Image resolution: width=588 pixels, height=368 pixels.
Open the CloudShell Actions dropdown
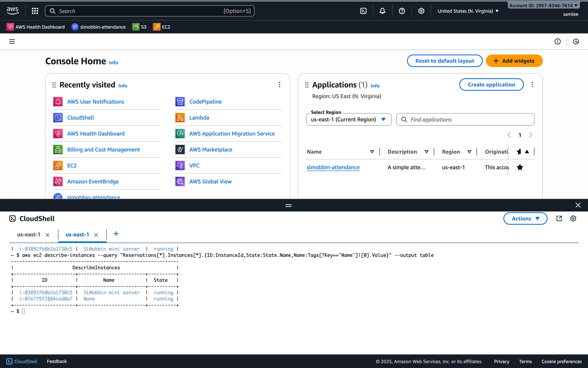click(x=525, y=218)
